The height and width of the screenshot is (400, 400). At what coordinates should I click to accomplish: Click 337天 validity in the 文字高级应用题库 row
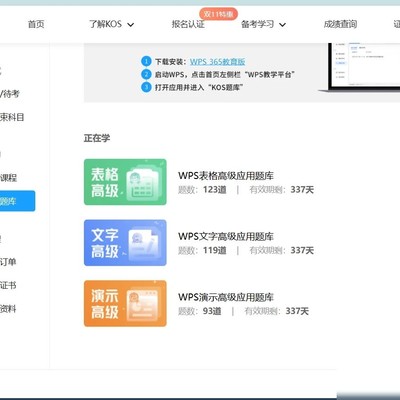(x=302, y=250)
